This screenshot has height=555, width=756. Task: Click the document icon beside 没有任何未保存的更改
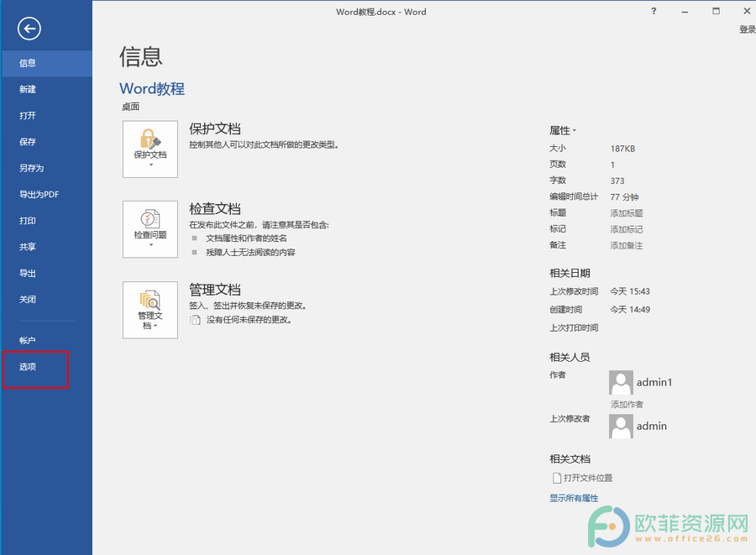[x=195, y=320]
